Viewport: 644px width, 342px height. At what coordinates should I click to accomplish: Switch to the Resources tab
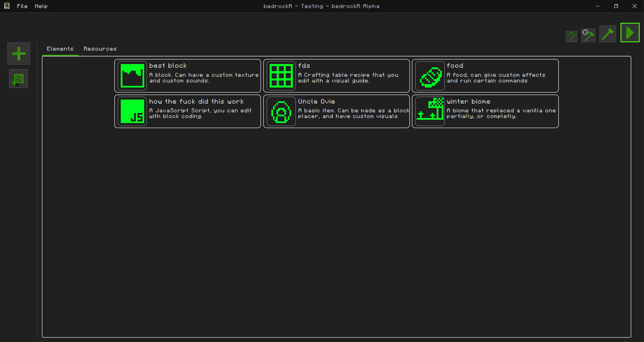pyautogui.click(x=100, y=49)
